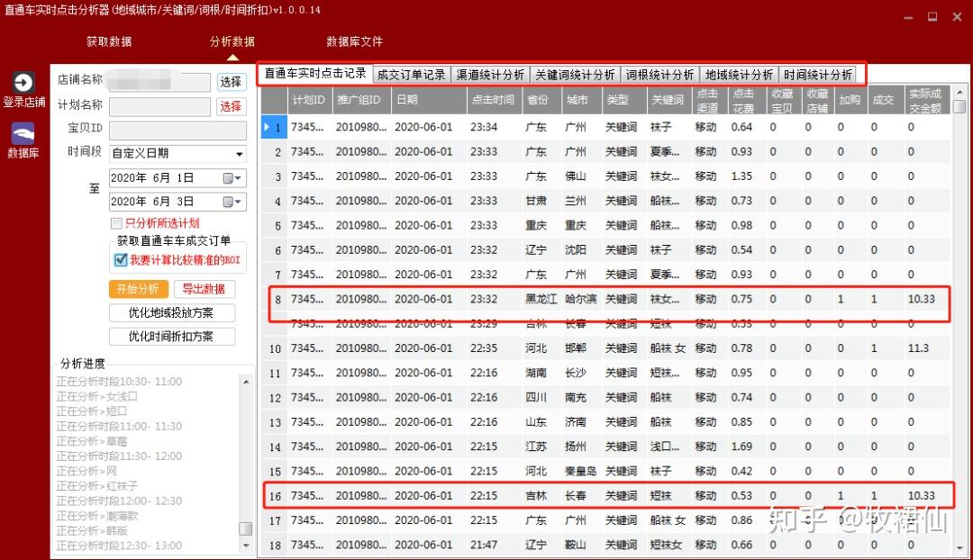Switch to 获取数据 top menu

(x=109, y=41)
